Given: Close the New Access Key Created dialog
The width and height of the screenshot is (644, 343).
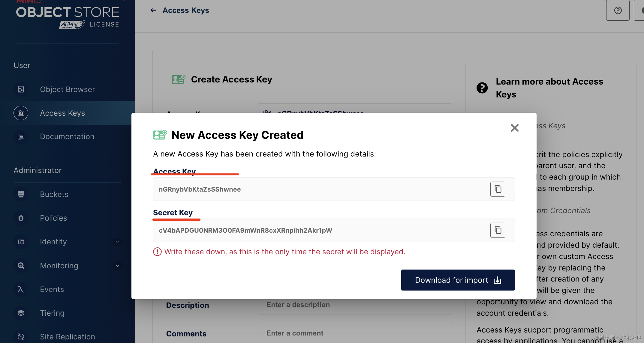Looking at the screenshot, I should pyautogui.click(x=515, y=128).
